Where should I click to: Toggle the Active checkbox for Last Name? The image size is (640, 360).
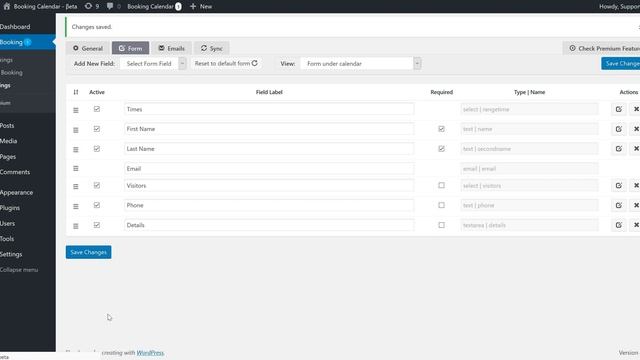click(97, 149)
